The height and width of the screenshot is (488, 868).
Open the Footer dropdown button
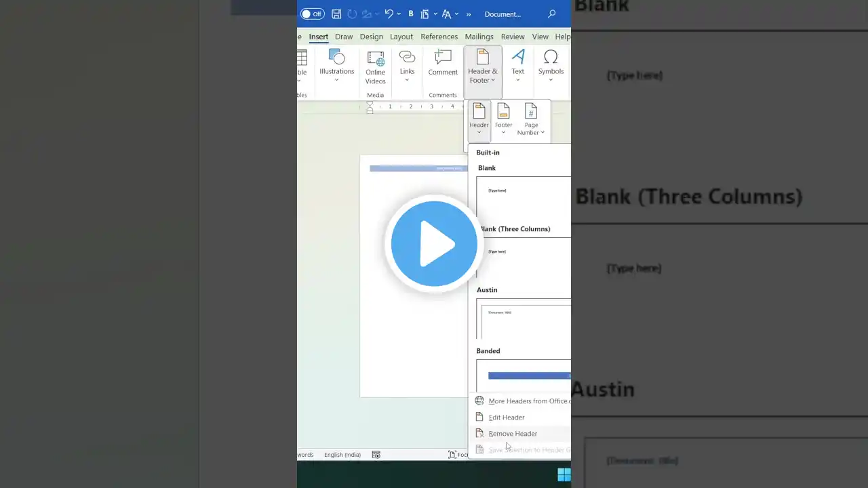503,119
